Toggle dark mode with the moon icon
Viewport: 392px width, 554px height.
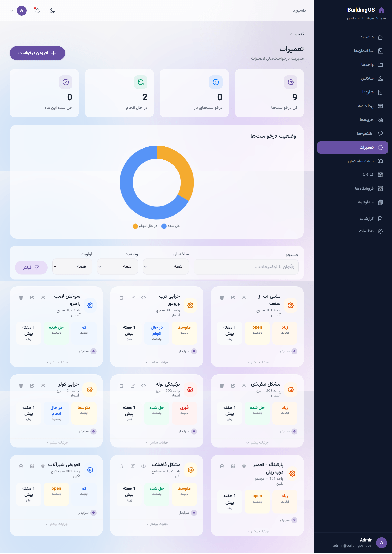coord(52,11)
